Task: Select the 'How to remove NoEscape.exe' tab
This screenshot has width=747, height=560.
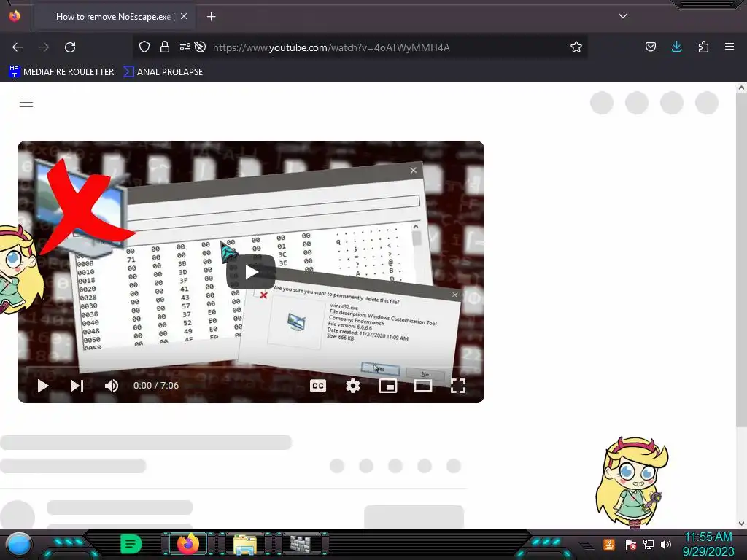Action: pyautogui.click(x=113, y=17)
